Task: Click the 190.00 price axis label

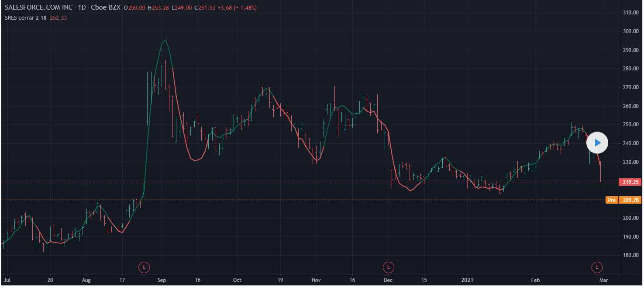Action: click(x=630, y=237)
